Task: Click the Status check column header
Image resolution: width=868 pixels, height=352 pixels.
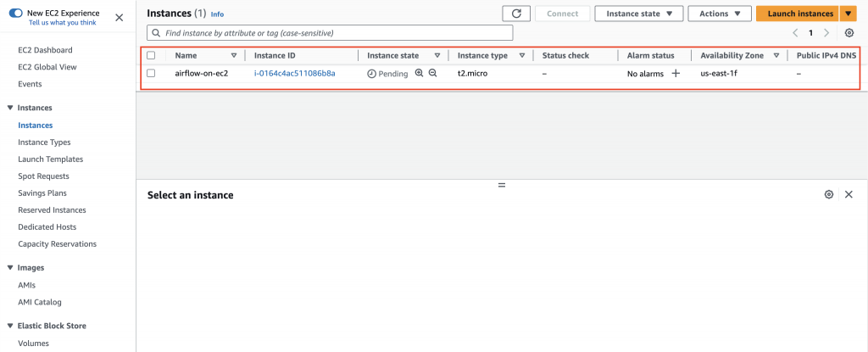Action: pos(565,55)
